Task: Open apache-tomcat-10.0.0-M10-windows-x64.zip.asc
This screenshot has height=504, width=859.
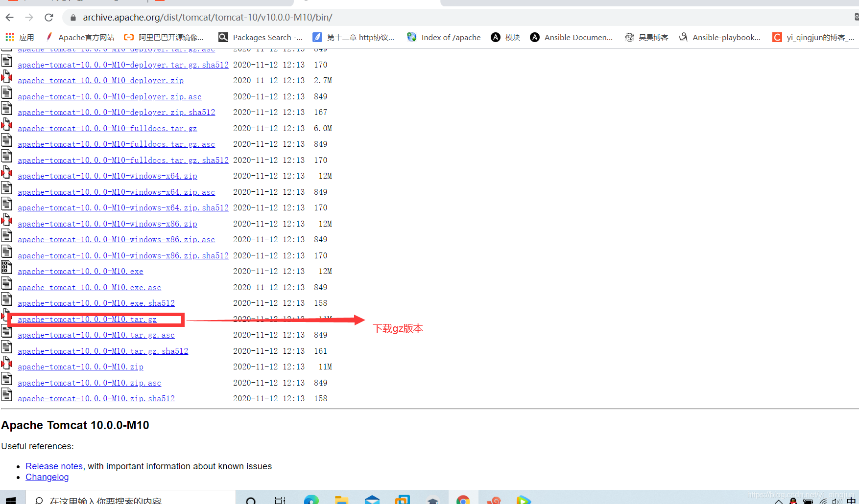Action: (x=116, y=192)
